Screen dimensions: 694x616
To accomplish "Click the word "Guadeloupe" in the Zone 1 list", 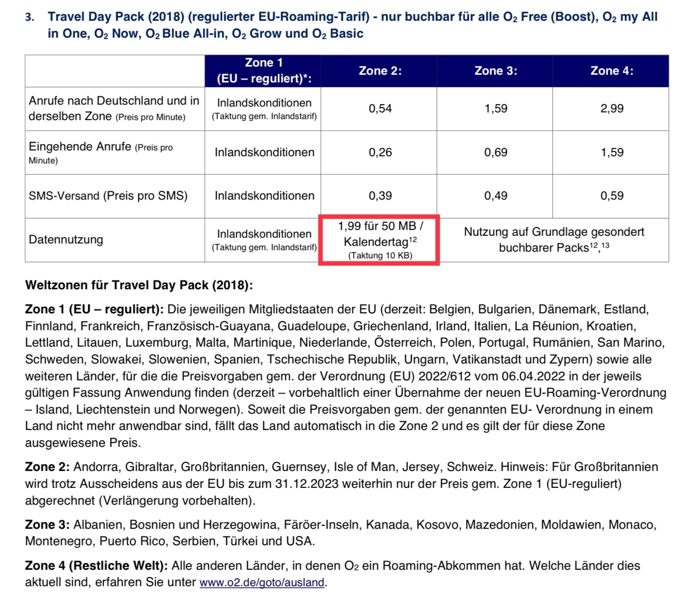I will click(312, 326).
